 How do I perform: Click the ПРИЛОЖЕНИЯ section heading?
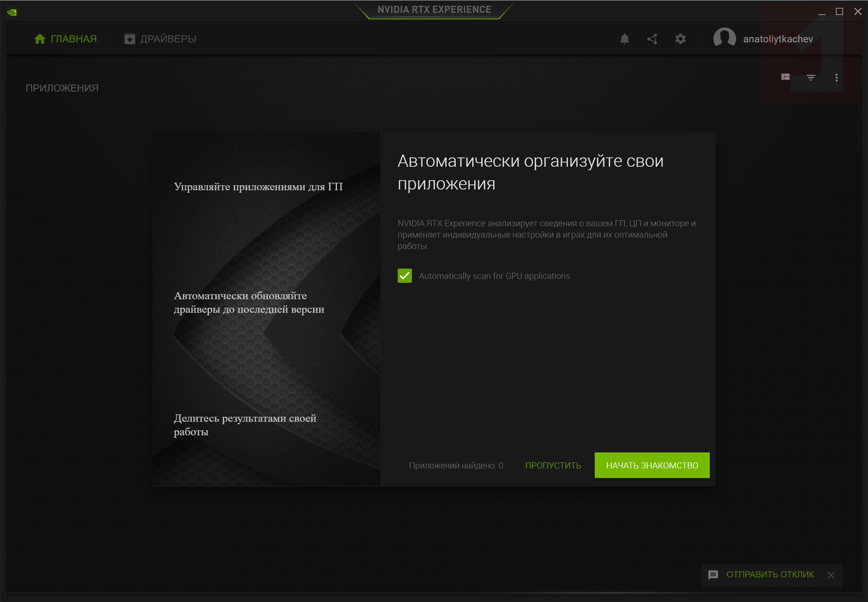point(62,88)
